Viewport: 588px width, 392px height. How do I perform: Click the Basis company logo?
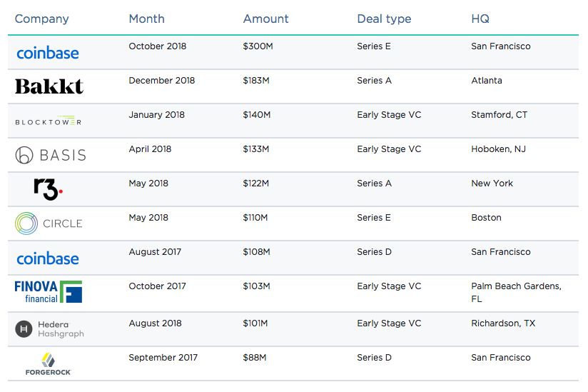[50, 155]
